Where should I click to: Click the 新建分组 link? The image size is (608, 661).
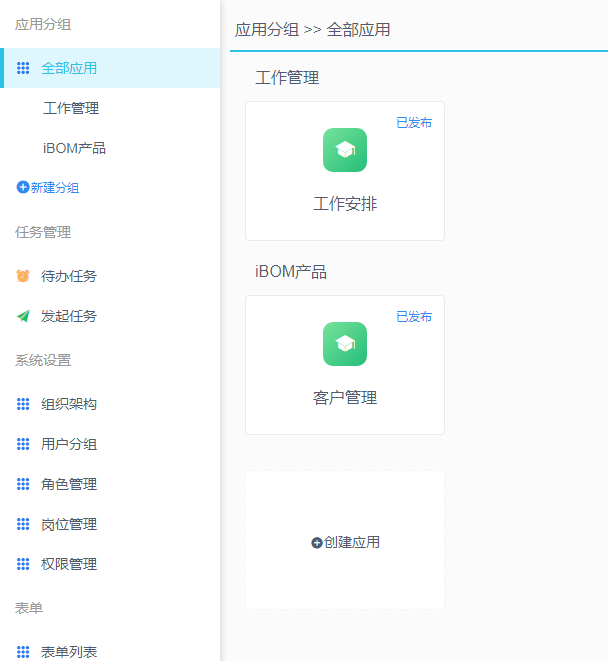tap(55, 188)
